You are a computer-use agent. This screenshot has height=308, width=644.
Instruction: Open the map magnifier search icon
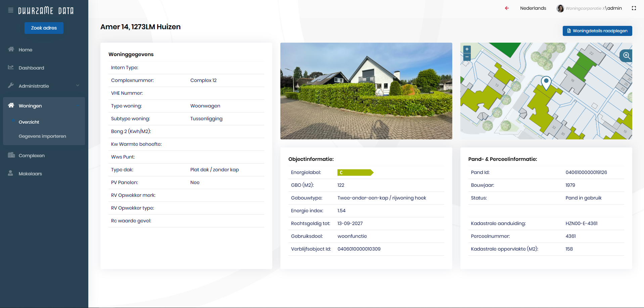coord(626,56)
